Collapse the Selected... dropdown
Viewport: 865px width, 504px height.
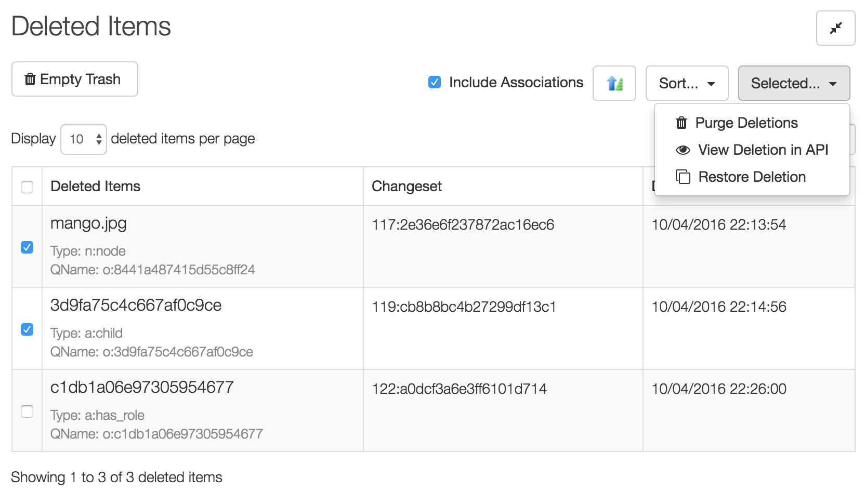pyautogui.click(x=794, y=83)
